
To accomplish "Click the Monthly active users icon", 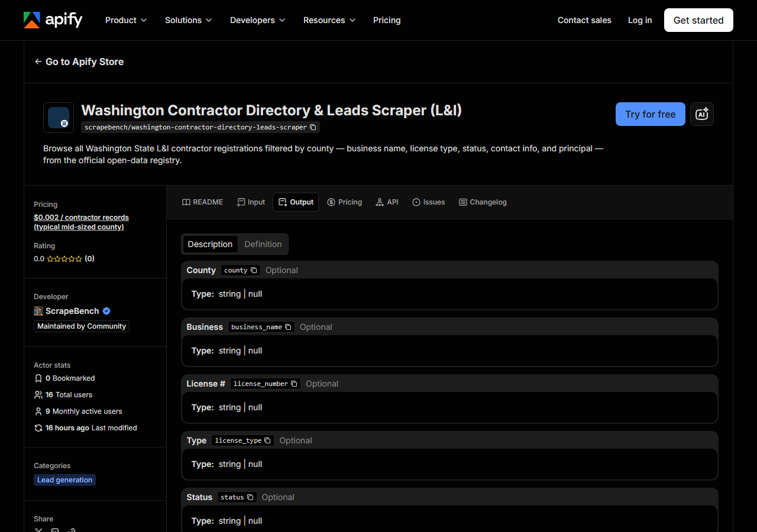I will (38, 411).
